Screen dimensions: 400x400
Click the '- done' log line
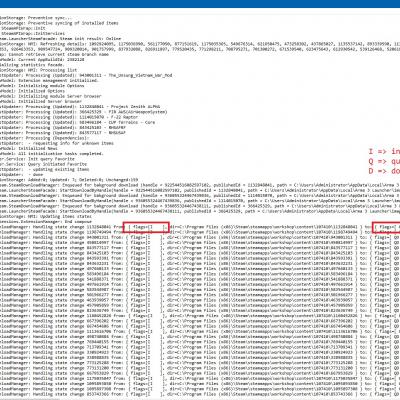21,174
